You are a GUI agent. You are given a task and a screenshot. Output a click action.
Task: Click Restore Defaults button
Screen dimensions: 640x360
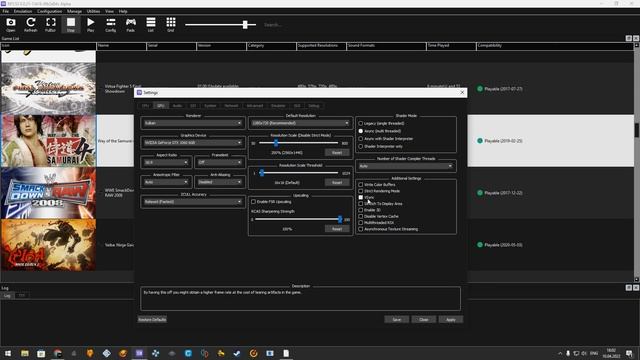(x=152, y=320)
